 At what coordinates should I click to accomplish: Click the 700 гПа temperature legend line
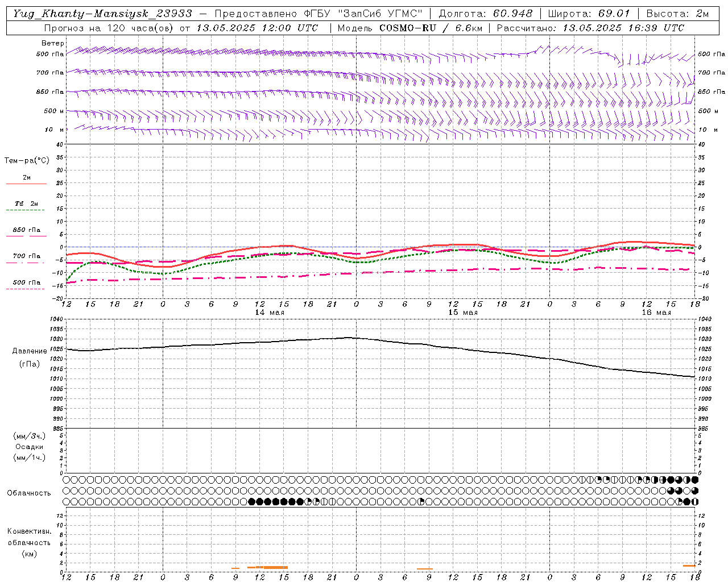pos(26,262)
